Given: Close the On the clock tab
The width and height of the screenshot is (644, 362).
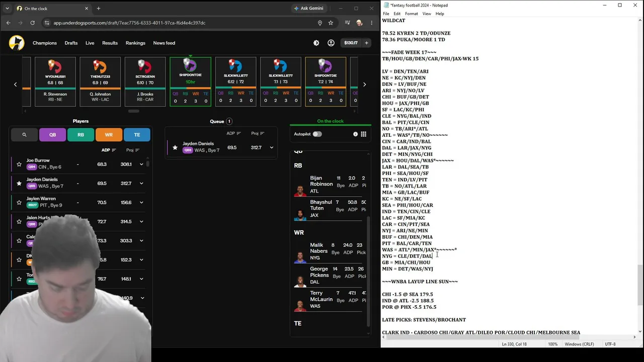Looking at the screenshot, I should pyautogui.click(x=87, y=9).
